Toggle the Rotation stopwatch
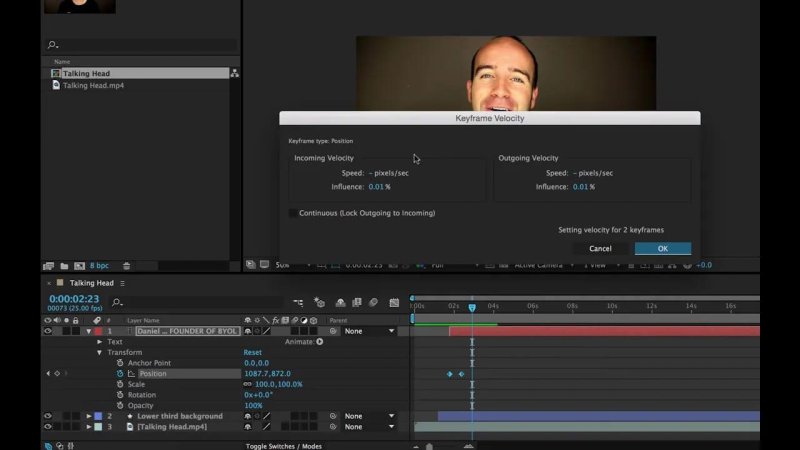The image size is (800, 450). 120,395
